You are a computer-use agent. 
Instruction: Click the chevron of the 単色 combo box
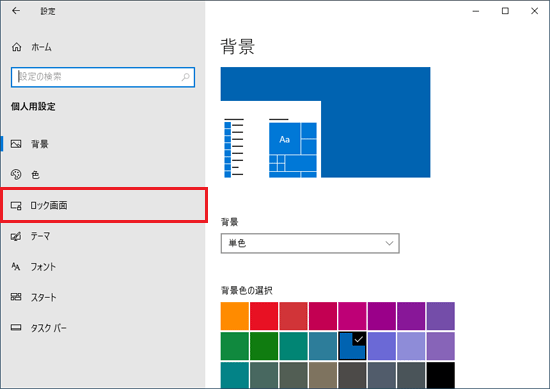tap(389, 243)
